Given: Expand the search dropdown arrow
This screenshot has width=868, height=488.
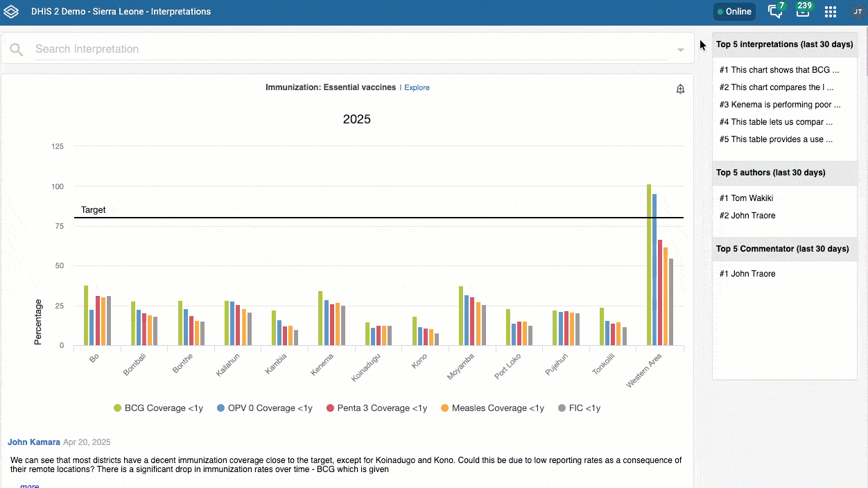Looking at the screenshot, I should 680,50.
